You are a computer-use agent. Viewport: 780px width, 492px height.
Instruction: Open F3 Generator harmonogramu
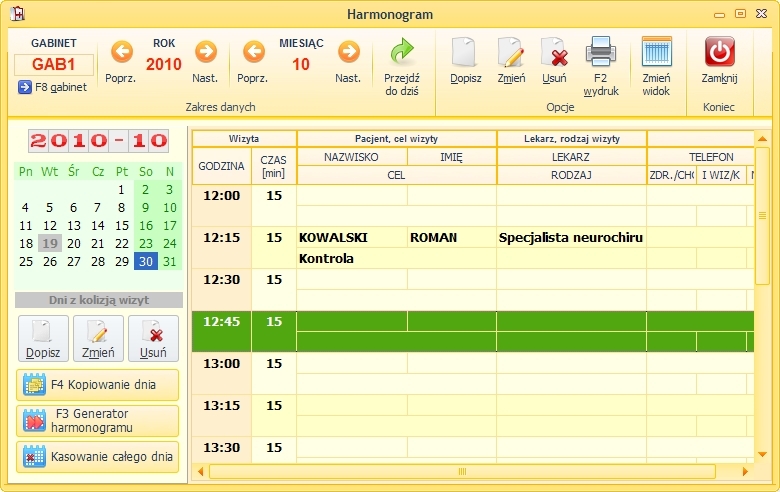(x=98, y=421)
